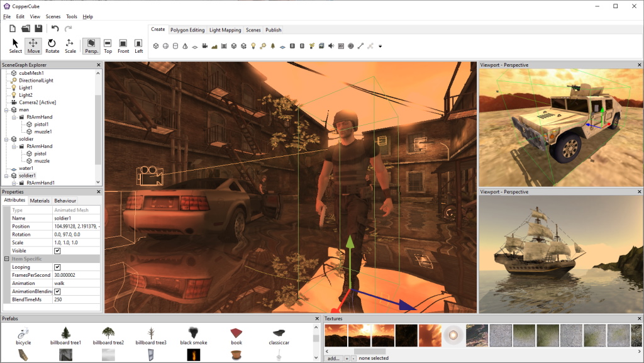Switch to the Light Mapping tab
This screenshot has width=644, height=363.
(225, 30)
